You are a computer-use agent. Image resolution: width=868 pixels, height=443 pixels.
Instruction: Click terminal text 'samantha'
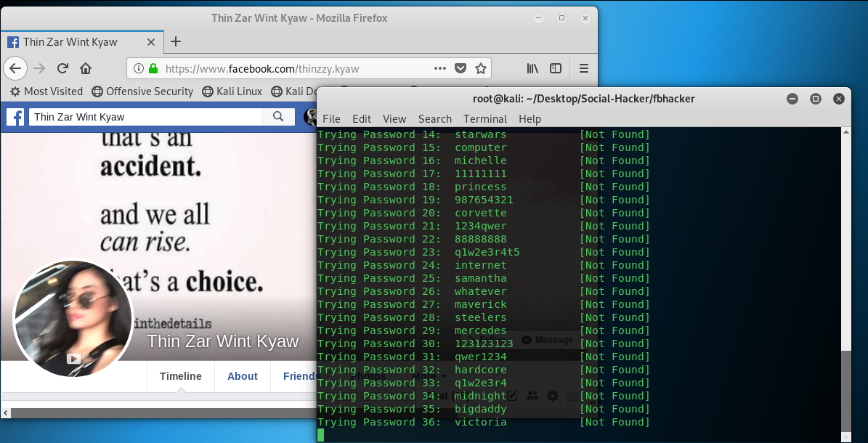(481, 279)
